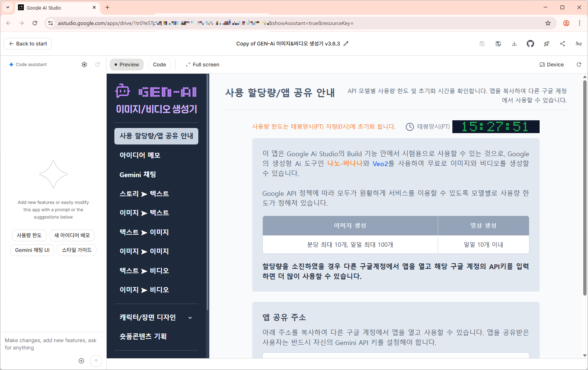Image resolution: width=588 pixels, height=370 pixels.
Task: Click the disabled save app icon
Action: coord(482,44)
